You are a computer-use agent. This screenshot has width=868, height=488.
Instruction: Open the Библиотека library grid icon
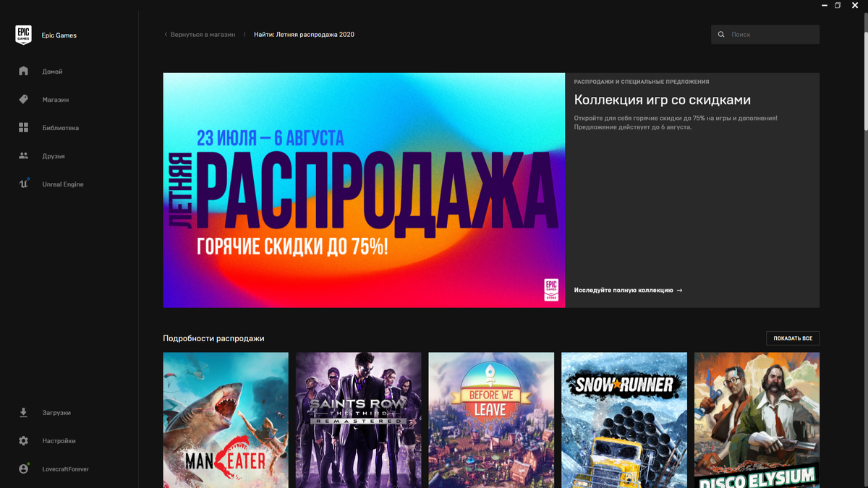click(x=23, y=127)
